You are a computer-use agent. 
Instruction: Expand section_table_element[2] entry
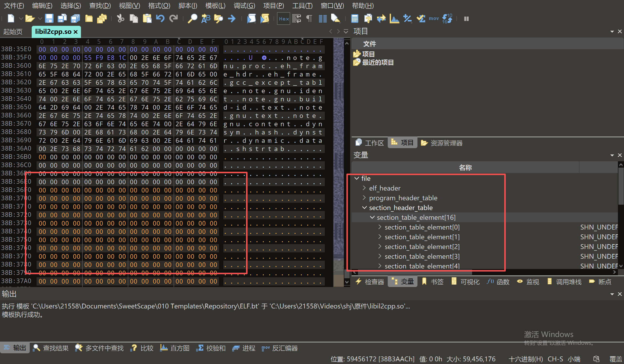(x=380, y=247)
